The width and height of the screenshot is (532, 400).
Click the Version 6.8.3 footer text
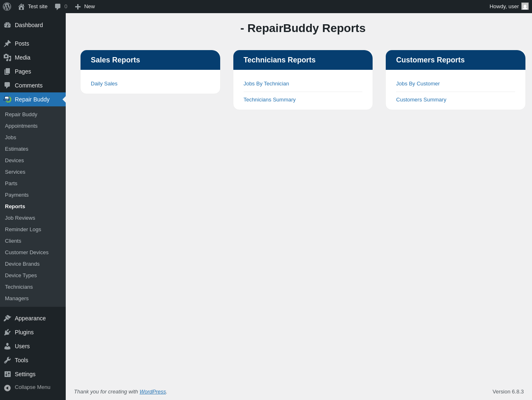(x=508, y=392)
